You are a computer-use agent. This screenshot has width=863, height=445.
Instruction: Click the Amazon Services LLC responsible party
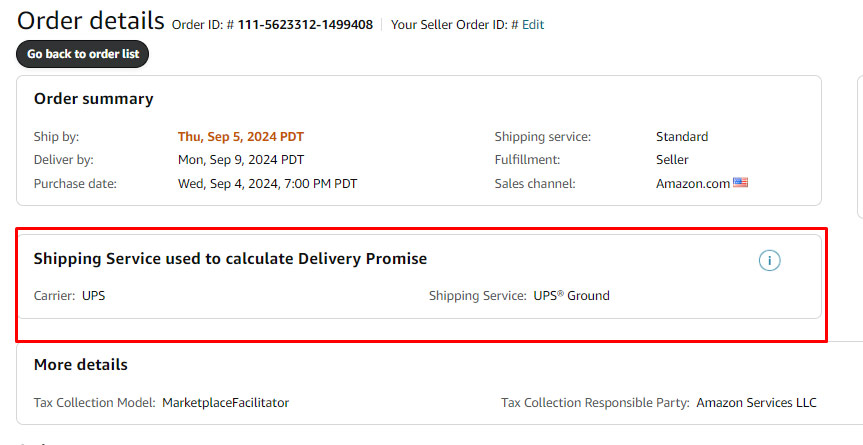756,403
